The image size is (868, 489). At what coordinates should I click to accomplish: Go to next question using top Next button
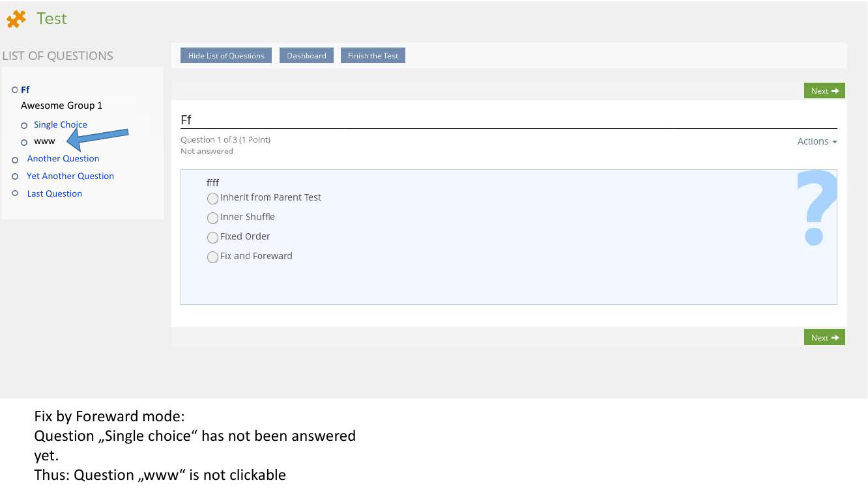(x=824, y=91)
